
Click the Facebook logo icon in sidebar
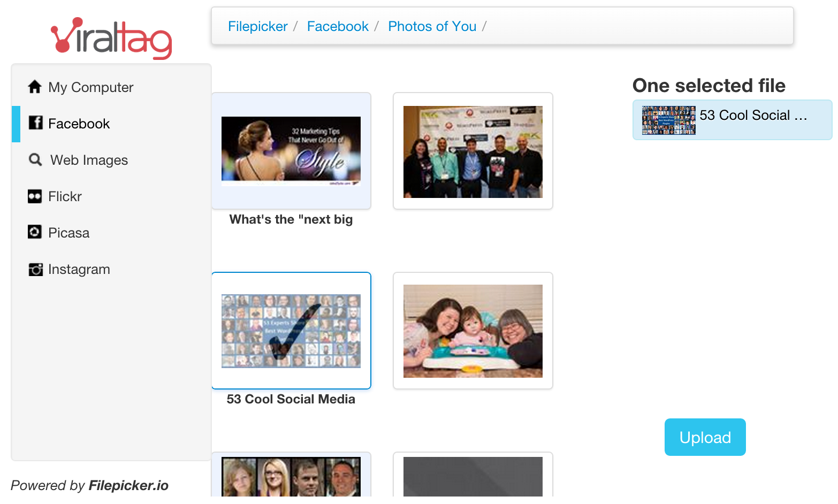[x=35, y=123]
